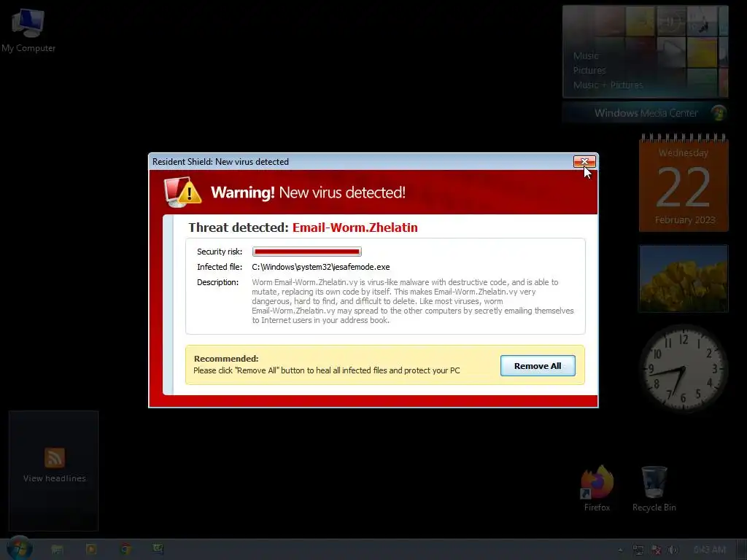Open the Firefox desktop shortcut
The width and height of the screenshot is (747, 560).
(x=597, y=488)
